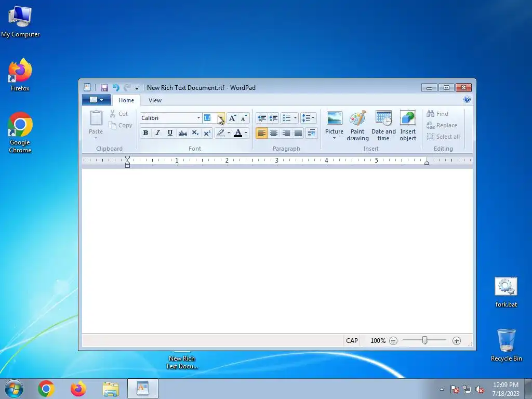Click the Insert object icon
532x399 pixels.
coord(408,126)
